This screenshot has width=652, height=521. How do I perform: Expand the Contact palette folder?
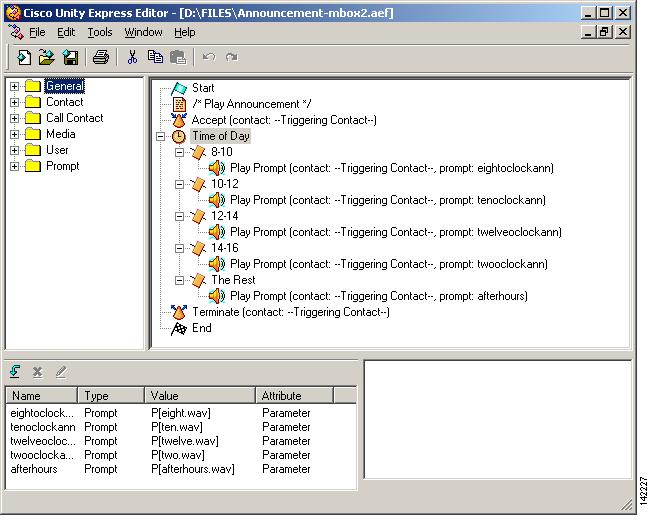pyautogui.click(x=15, y=102)
